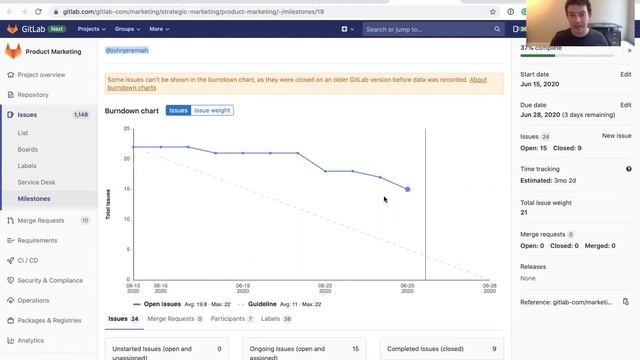
Task: Click the Search or jump to field
Action: pyautogui.click(x=432, y=29)
